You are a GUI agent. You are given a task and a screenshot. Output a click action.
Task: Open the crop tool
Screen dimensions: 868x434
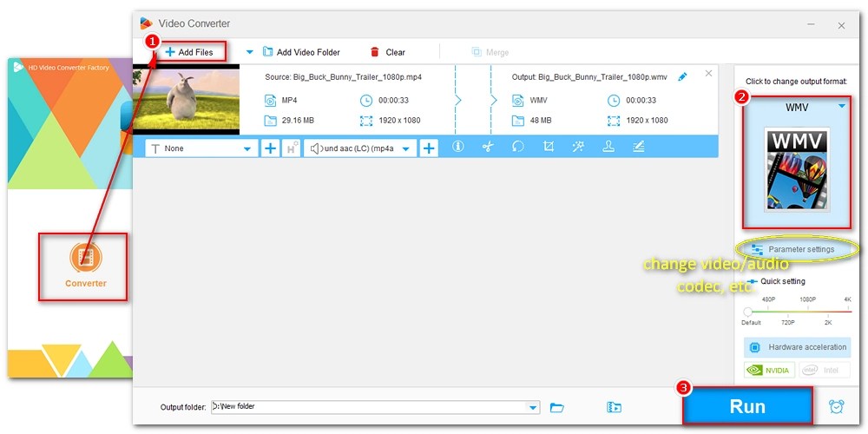click(549, 147)
